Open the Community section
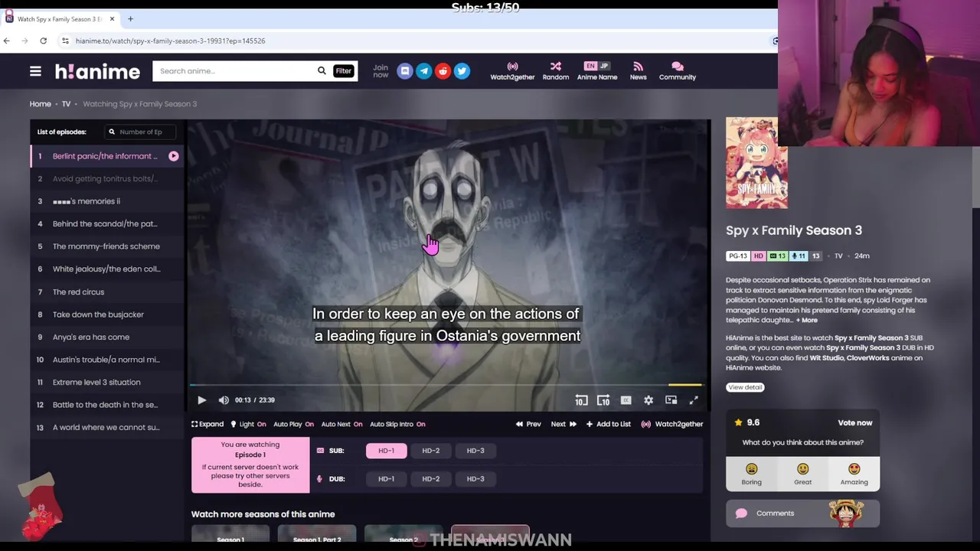 (678, 71)
